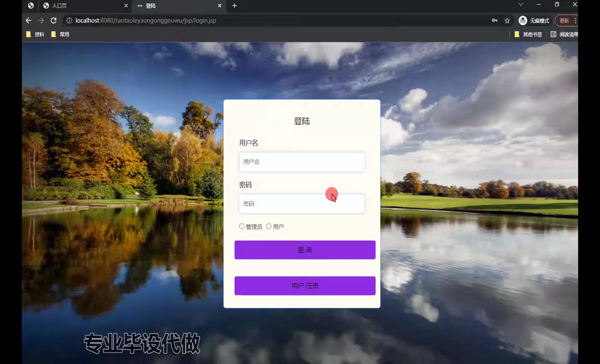Open the 资料 bookmarks folder
This screenshot has height=364, width=600.
[x=35, y=35]
